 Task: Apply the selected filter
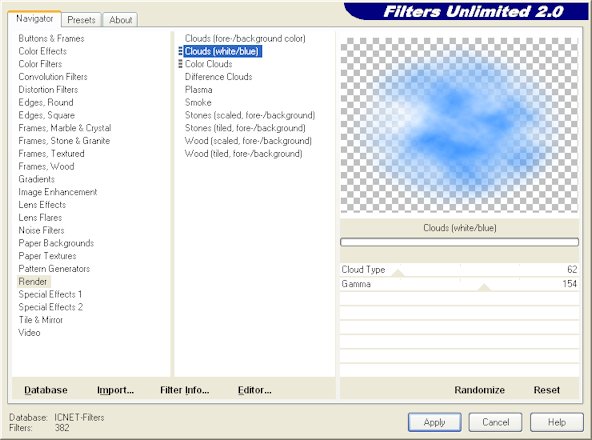click(435, 422)
